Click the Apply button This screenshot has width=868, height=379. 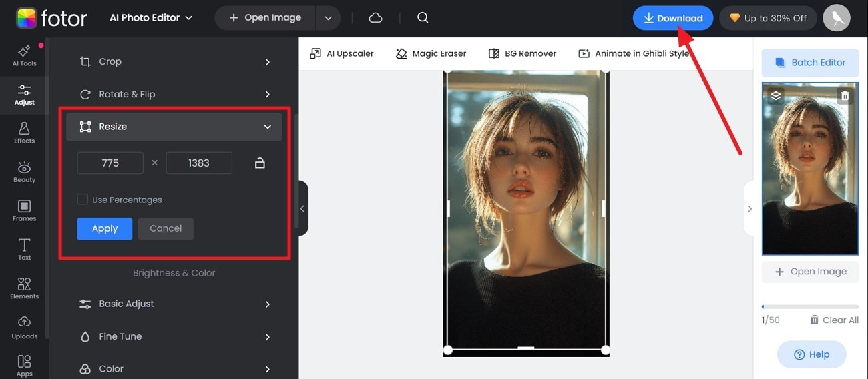[x=105, y=228]
